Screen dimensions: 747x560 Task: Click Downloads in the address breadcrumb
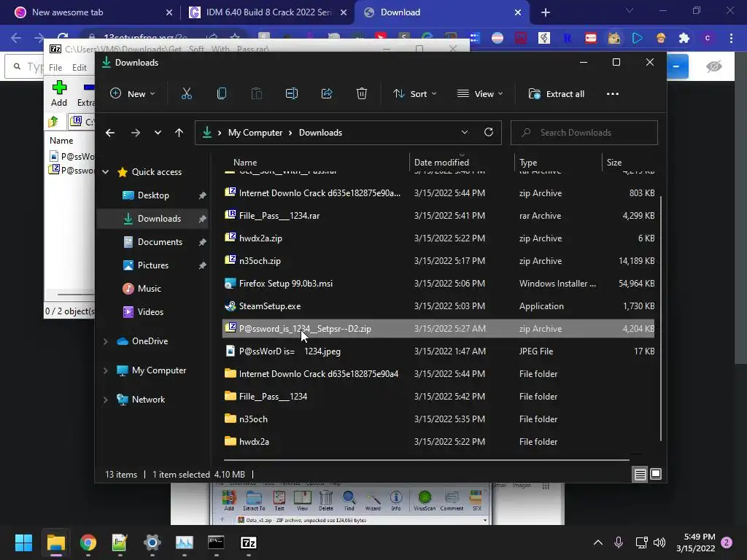[x=320, y=133]
